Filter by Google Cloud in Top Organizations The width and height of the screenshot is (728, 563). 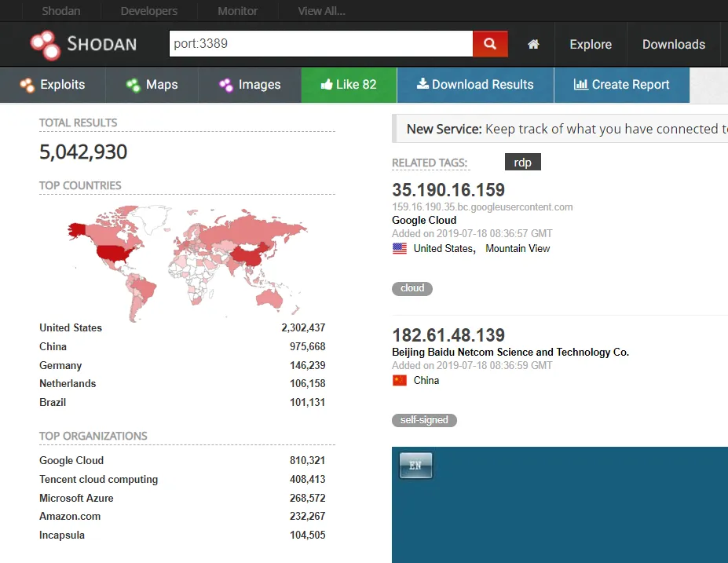71,460
